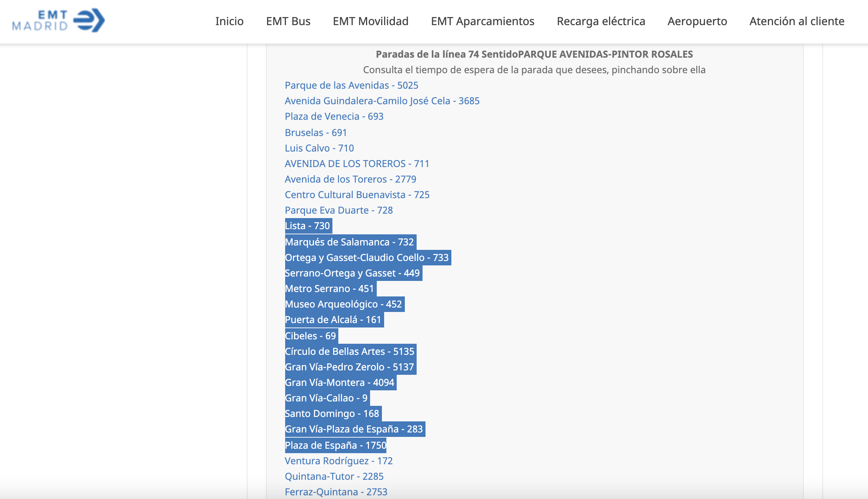Open Quintana-Tutor - 2285 stop link
Viewport: 868px width, 499px height.
tap(334, 476)
